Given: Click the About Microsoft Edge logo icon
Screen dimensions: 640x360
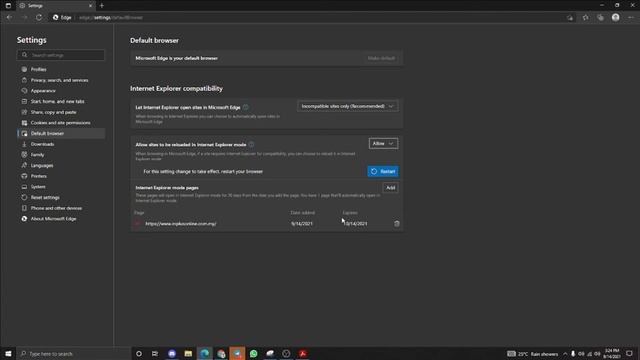Looking at the screenshot, I should (x=24, y=219).
